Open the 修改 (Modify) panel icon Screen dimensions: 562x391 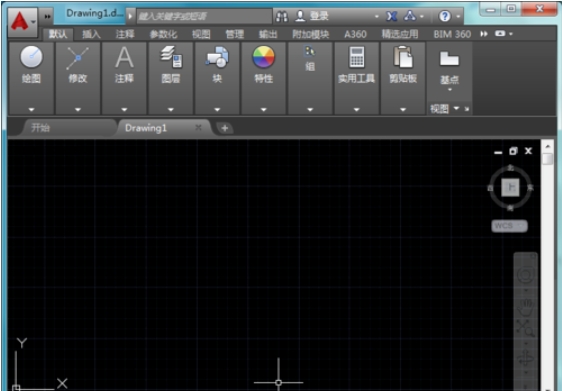click(77, 58)
